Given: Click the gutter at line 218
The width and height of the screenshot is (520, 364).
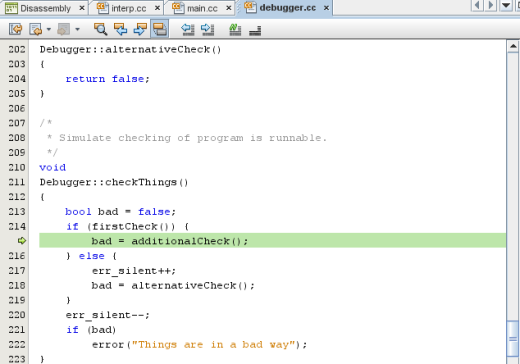Looking at the screenshot, I should tap(17, 285).
